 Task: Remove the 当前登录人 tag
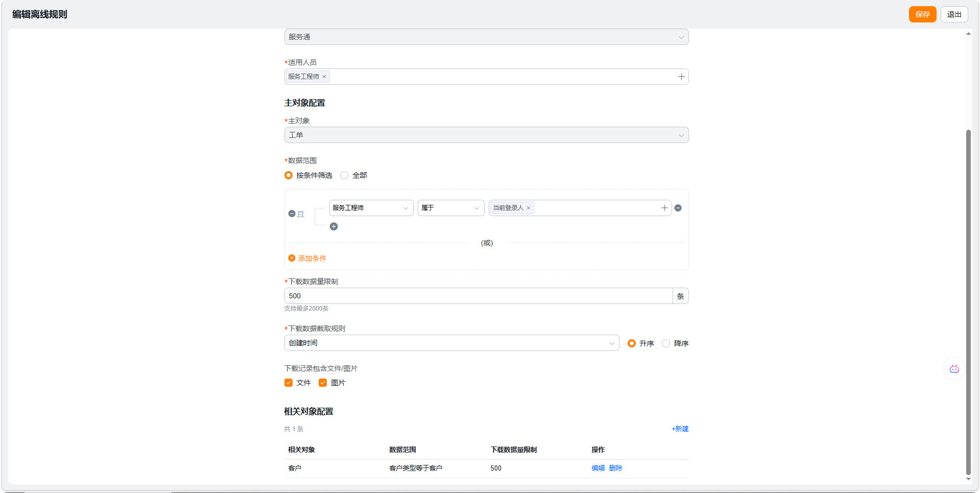coord(529,208)
